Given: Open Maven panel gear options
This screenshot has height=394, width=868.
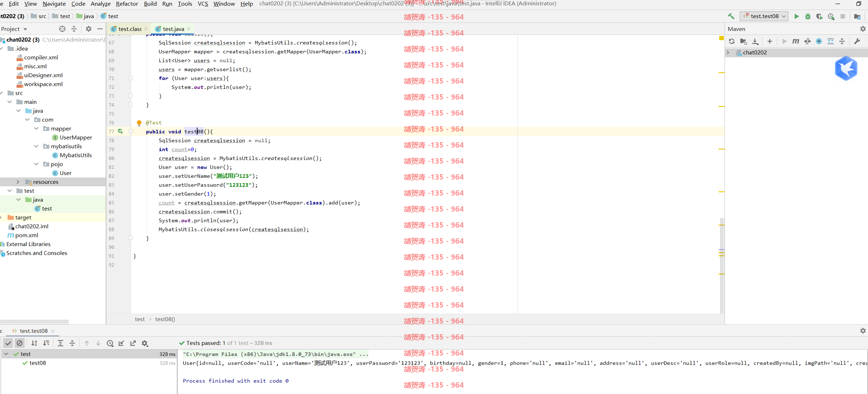Looking at the screenshot, I should click(863, 29).
